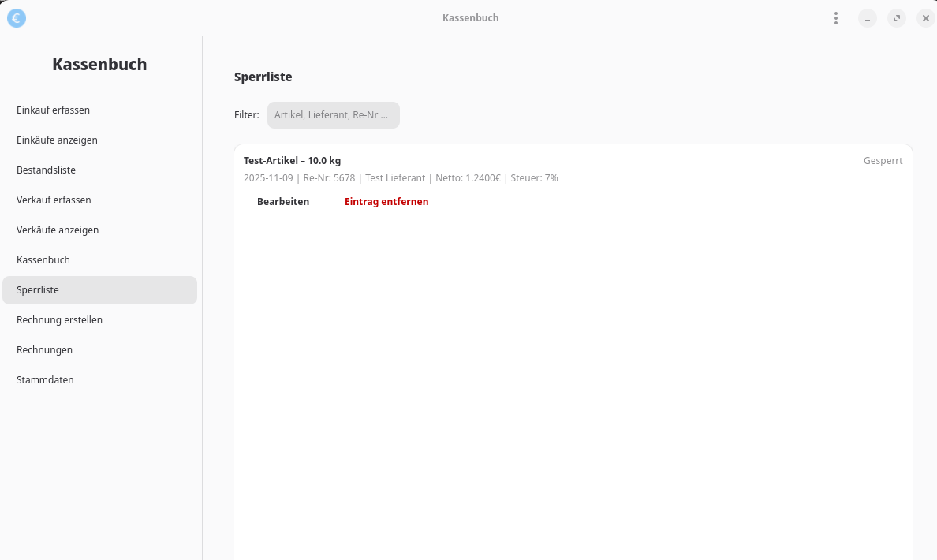
Task: Select Verkauf erfassen in sidebar
Action: [54, 200]
